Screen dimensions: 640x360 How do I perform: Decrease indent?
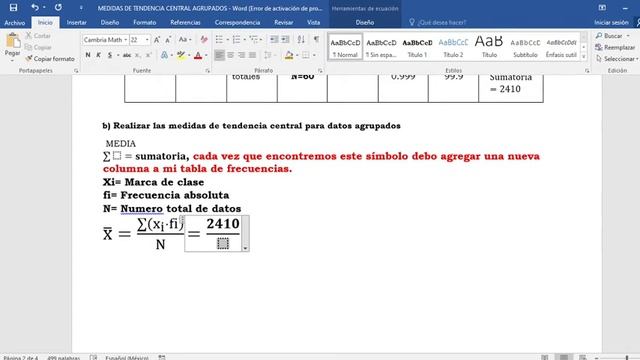[x=274, y=40]
